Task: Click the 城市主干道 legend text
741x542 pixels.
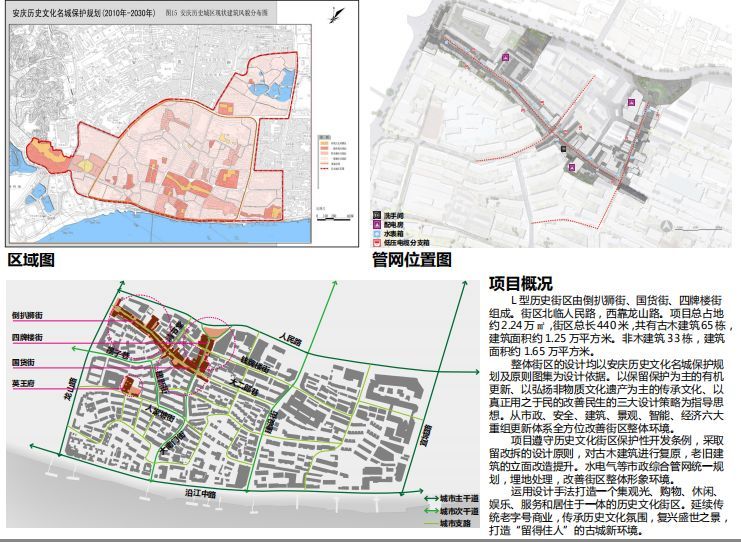Action: pyautogui.click(x=459, y=499)
